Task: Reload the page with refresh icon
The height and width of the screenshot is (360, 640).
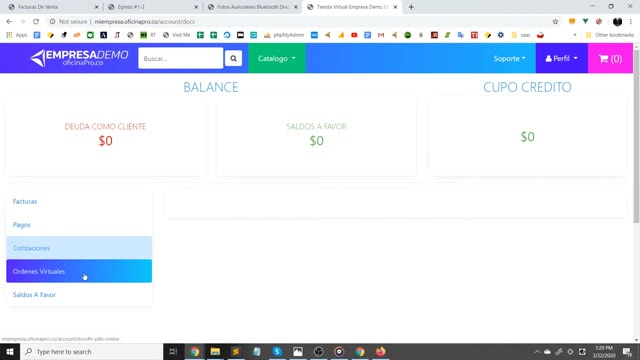Action: pos(36,22)
